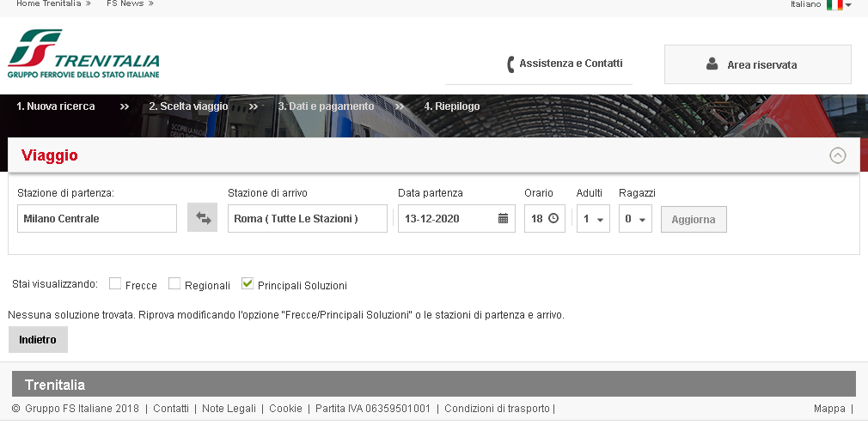Image resolution: width=868 pixels, height=431 pixels.
Task: Click the Data partenza date field
Action: (x=456, y=219)
